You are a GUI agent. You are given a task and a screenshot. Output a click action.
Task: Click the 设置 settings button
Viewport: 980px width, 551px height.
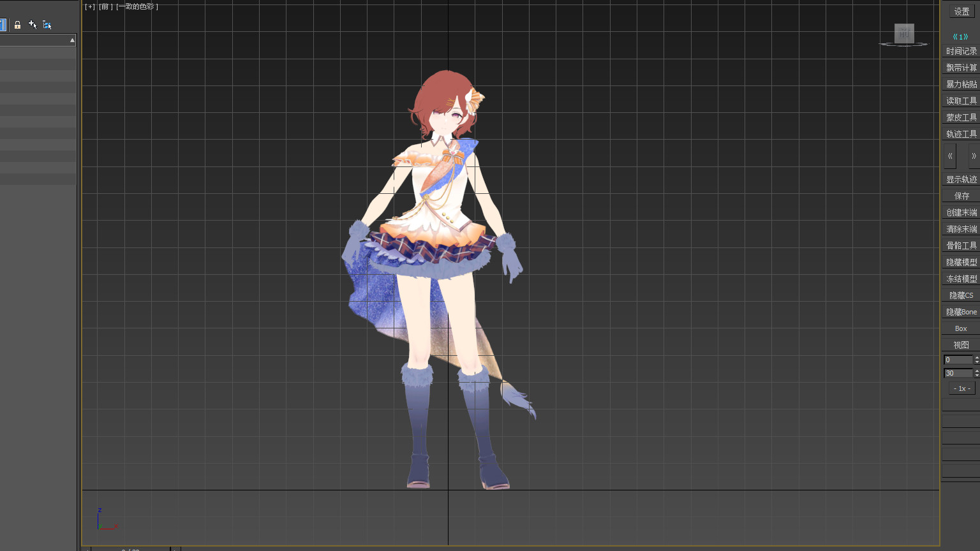point(961,11)
